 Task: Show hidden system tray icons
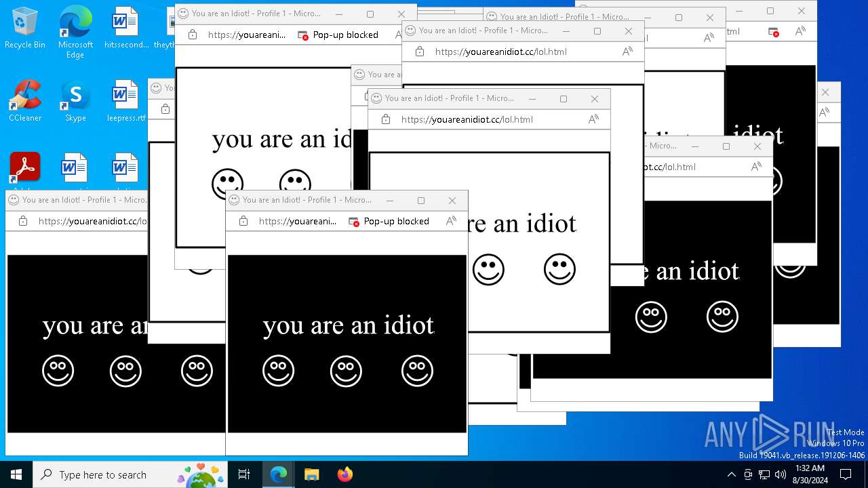(731, 474)
